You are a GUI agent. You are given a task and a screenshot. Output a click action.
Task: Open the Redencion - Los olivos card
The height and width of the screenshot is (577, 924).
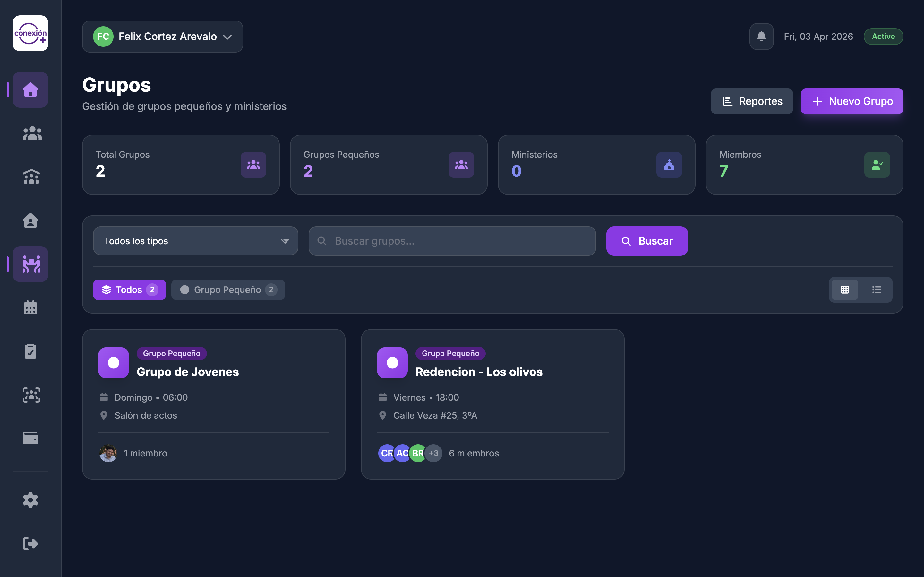478,372
